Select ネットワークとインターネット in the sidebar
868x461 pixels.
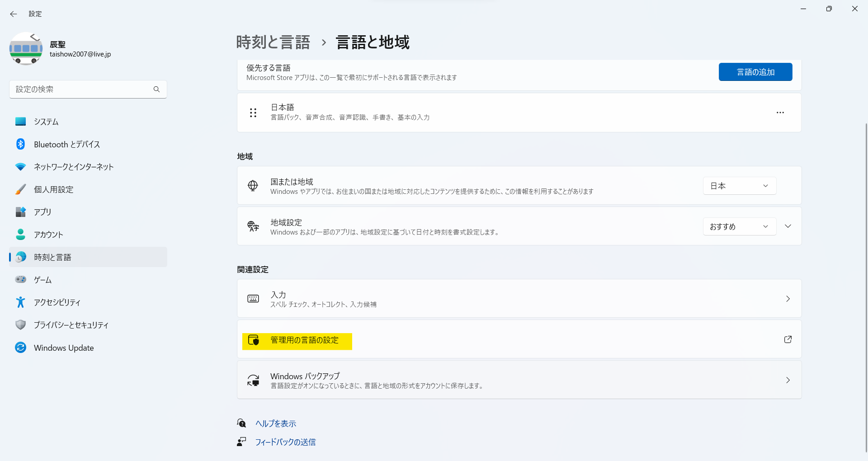pyautogui.click(x=88, y=167)
